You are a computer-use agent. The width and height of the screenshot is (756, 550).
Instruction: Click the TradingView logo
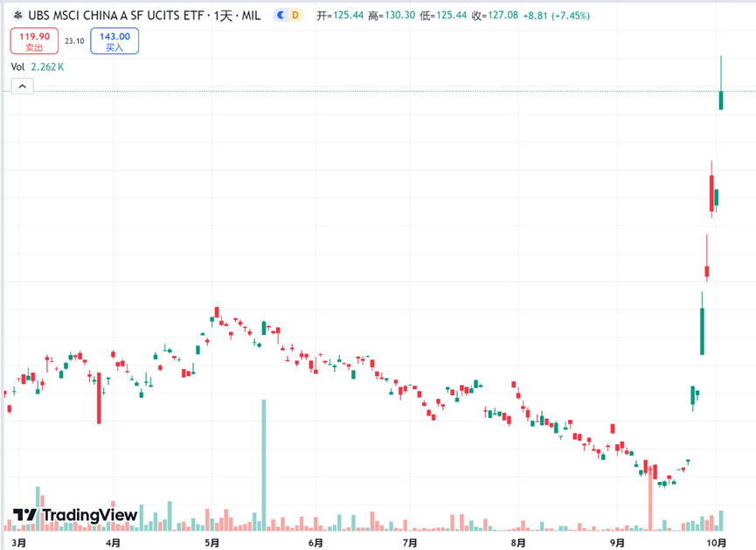(x=75, y=515)
